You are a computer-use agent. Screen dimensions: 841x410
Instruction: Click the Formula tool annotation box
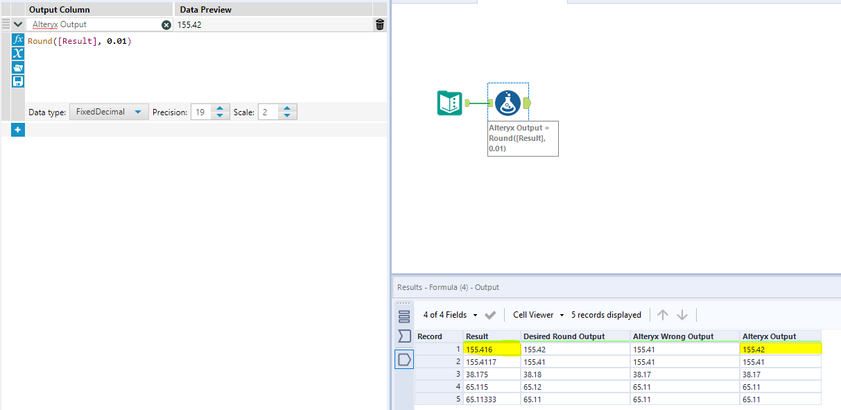pyautogui.click(x=523, y=138)
